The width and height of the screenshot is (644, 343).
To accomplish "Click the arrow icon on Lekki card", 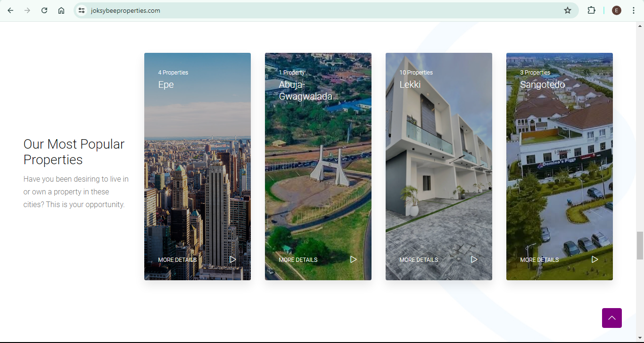I will pos(474,259).
